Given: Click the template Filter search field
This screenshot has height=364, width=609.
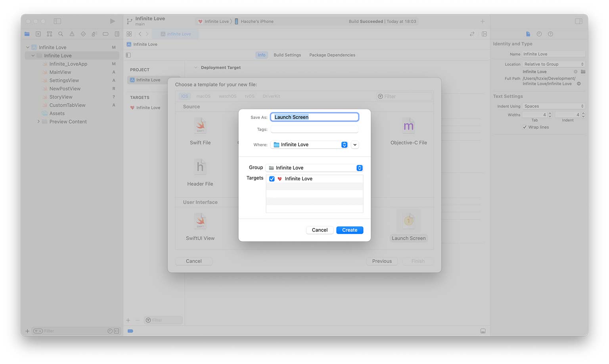Looking at the screenshot, I should [404, 96].
